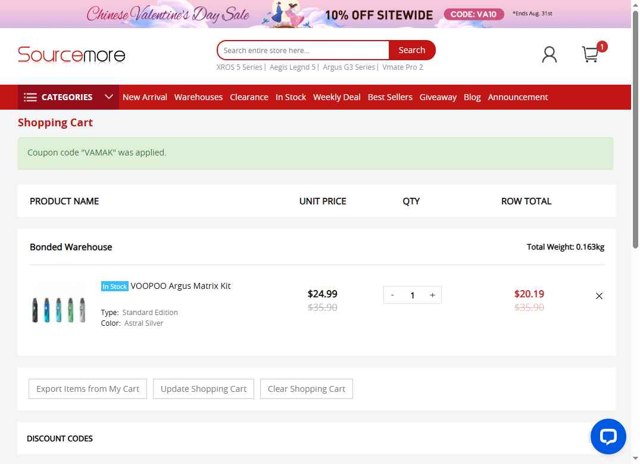This screenshot has height=464, width=640.
Task: Go to New Arrival page
Action: point(145,97)
